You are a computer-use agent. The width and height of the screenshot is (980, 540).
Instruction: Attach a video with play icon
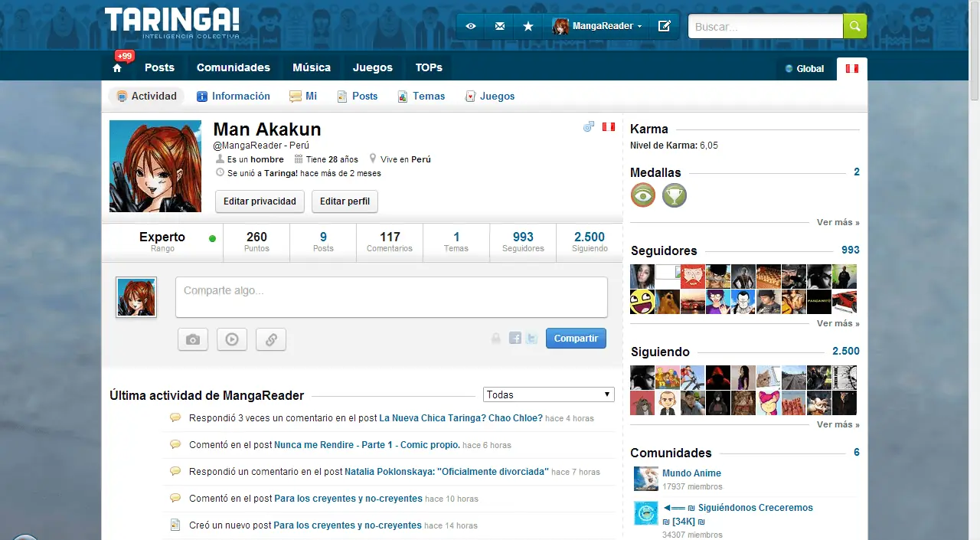click(x=232, y=339)
